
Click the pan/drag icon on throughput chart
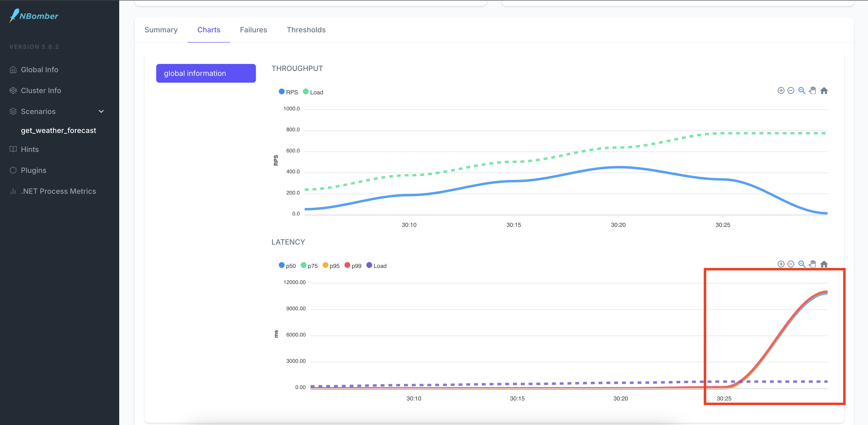812,90
